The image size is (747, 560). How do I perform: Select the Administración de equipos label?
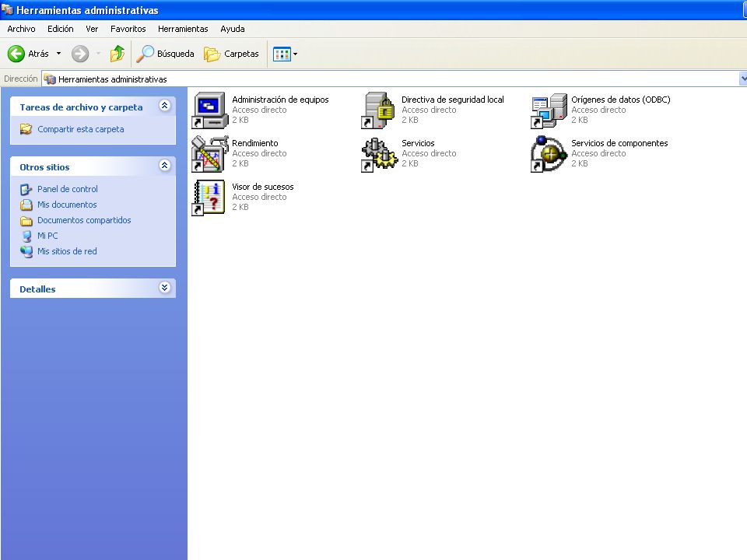point(280,100)
